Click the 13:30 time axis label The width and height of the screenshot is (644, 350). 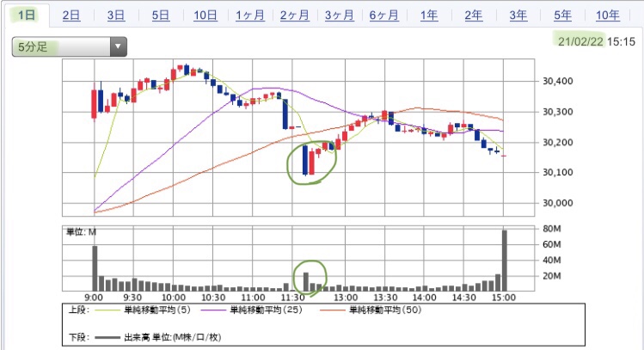pos(385,298)
